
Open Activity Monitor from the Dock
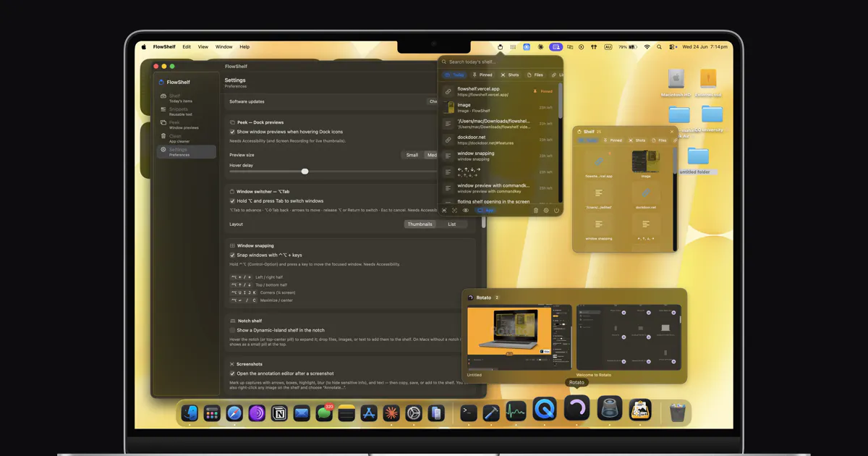pos(516,411)
